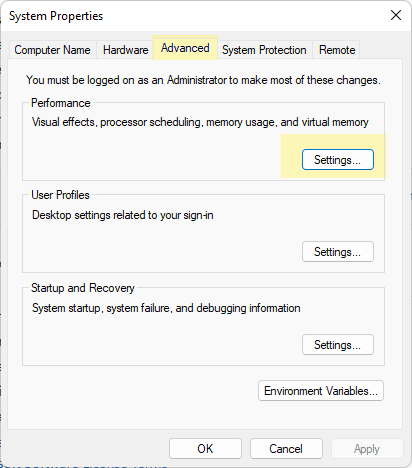The width and height of the screenshot is (412, 468).
Task: Switch to the Computer Name tab
Action: pos(52,50)
